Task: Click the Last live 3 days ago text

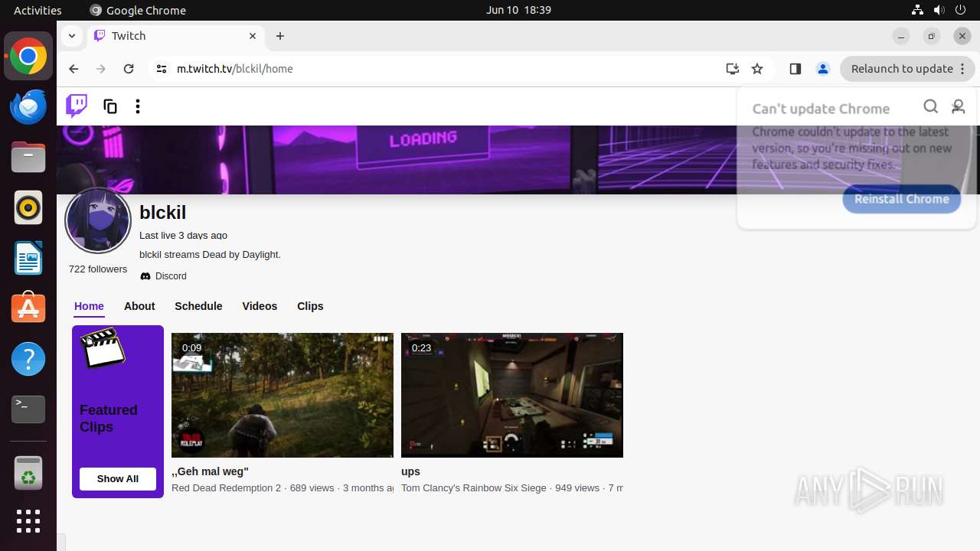Action: pos(183,236)
